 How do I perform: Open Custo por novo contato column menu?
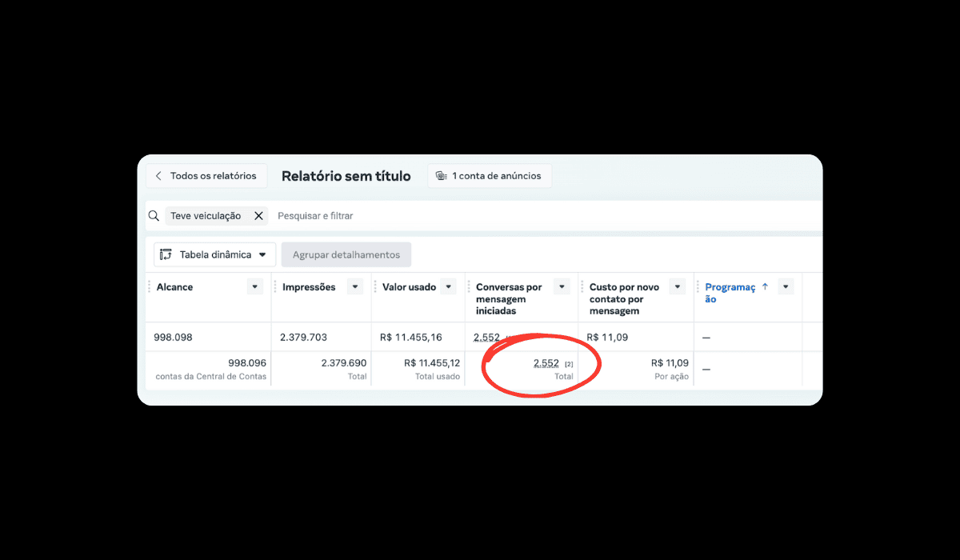coord(678,287)
